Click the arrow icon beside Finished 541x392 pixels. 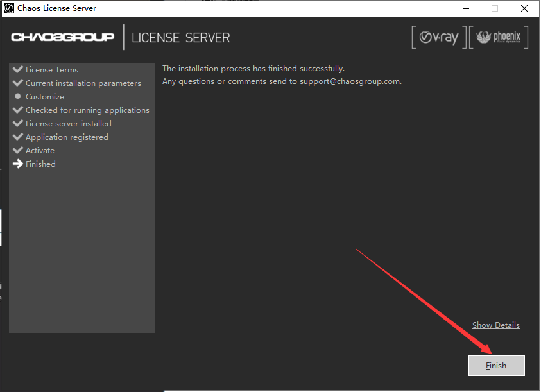tap(17, 164)
